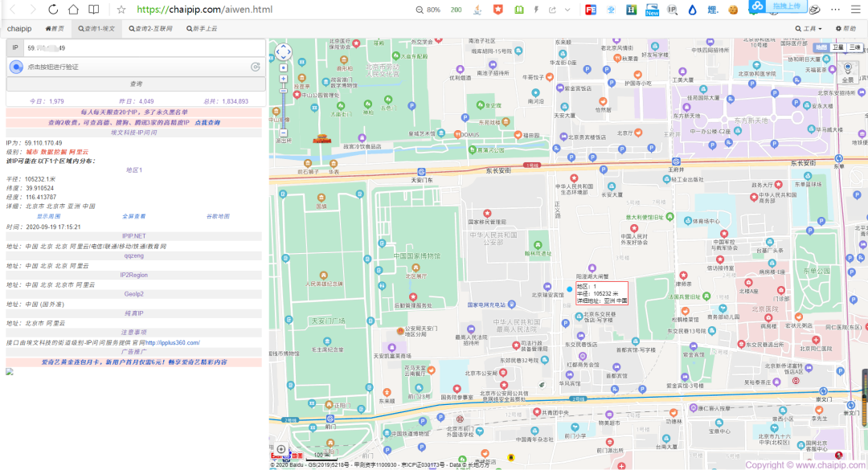Open the green H extension icon
The image size is (868, 470).
point(631,10)
